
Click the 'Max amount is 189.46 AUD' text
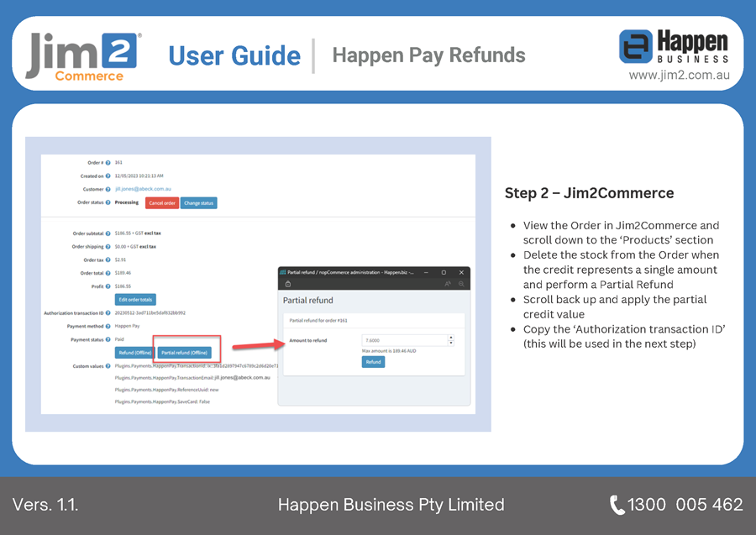(x=389, y=351)
